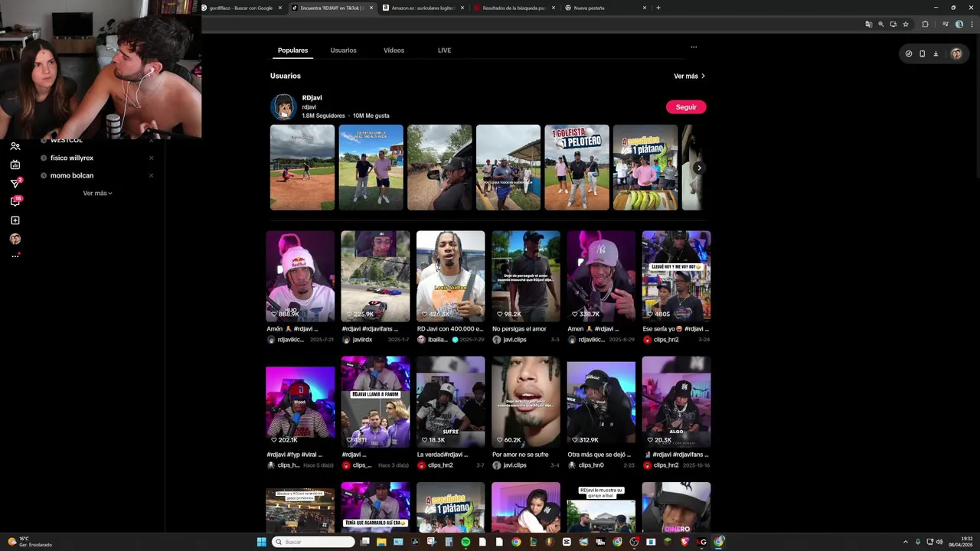The width and height of the screenshot is (980, 551).
Task: Switch to the Amazon.es auriculares logitech tab
Action: click(423, 8)
